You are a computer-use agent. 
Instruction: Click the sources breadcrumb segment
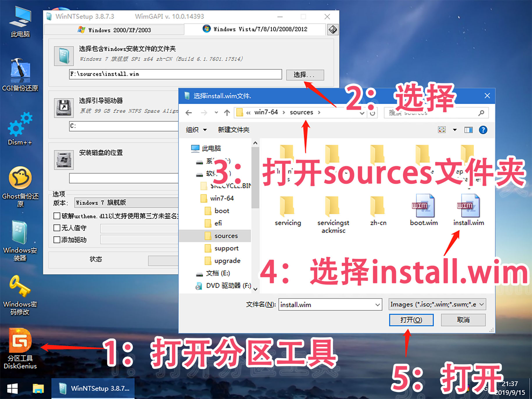pyautogui.click(x=301, y=112)
